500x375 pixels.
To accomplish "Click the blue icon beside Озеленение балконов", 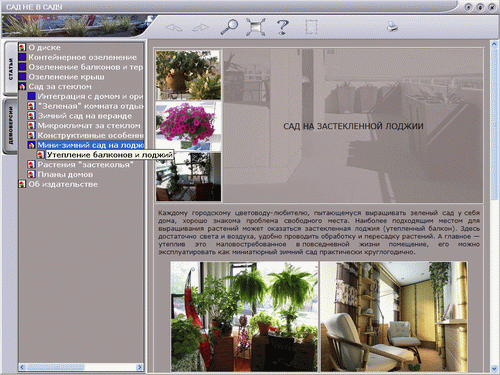I will coord(22,67).
